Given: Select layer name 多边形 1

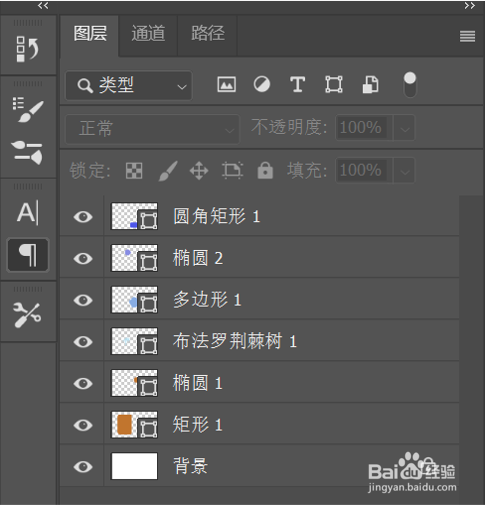Looking at the screenshot, I should tap(207, 300).
